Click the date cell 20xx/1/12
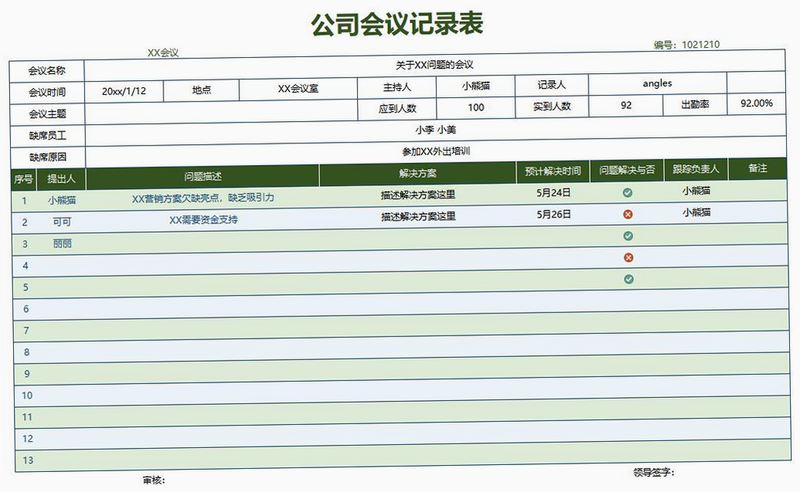This screenshot has width=800, height=492. coord(124,91)
